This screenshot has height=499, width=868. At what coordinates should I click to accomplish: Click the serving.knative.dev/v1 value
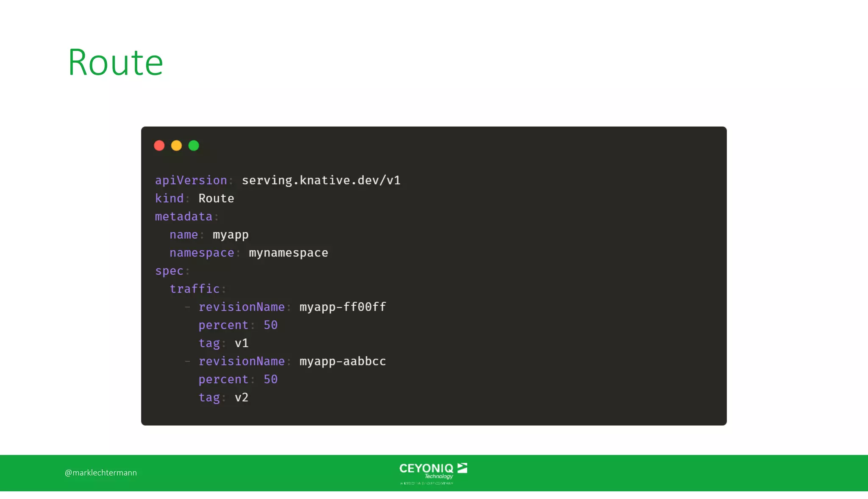321,181
